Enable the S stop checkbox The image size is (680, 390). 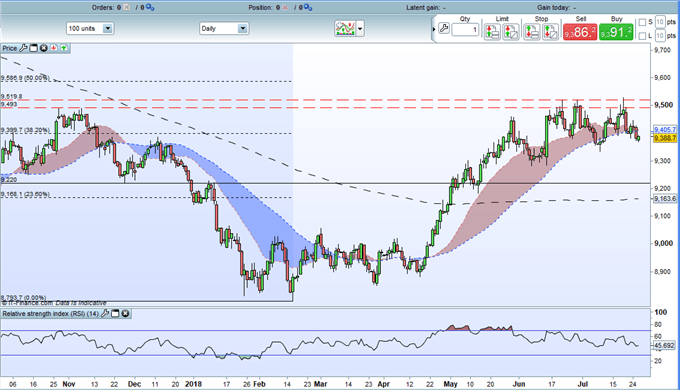click(642, 22)
